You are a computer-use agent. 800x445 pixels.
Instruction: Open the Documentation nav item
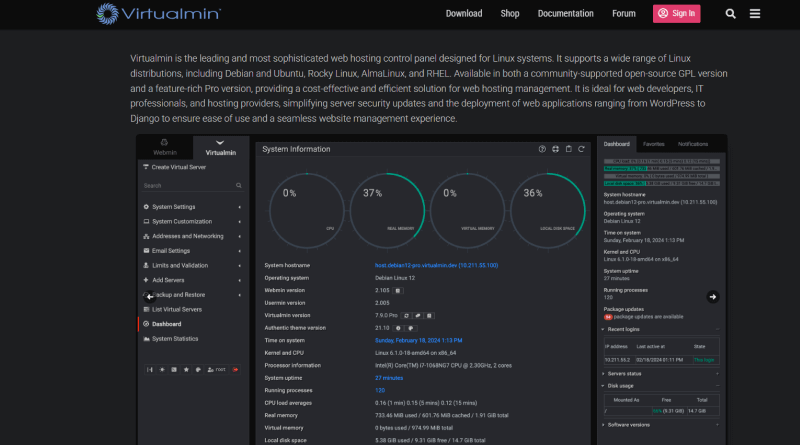[x=565, y=14]
